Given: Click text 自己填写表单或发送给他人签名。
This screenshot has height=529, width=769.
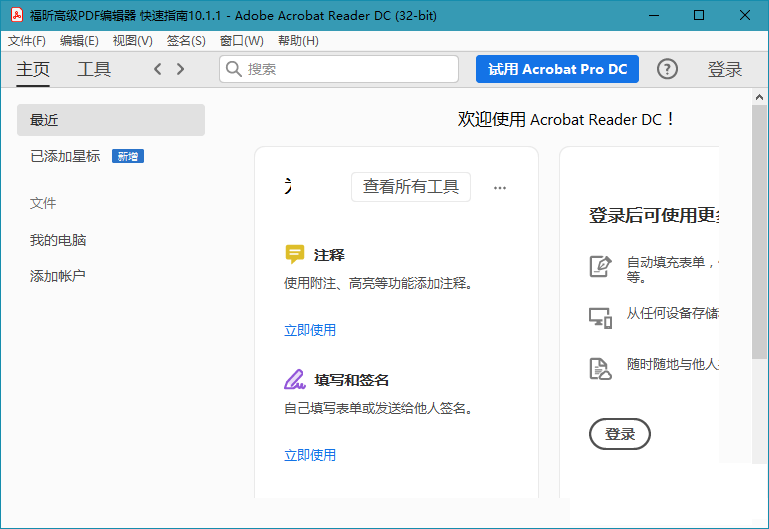Looking at the screenshot, I should coord(378,408).
